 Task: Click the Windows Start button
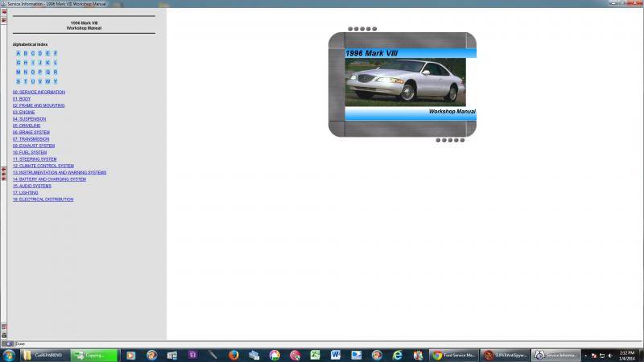pyautogui.click(x=9, y=355)
